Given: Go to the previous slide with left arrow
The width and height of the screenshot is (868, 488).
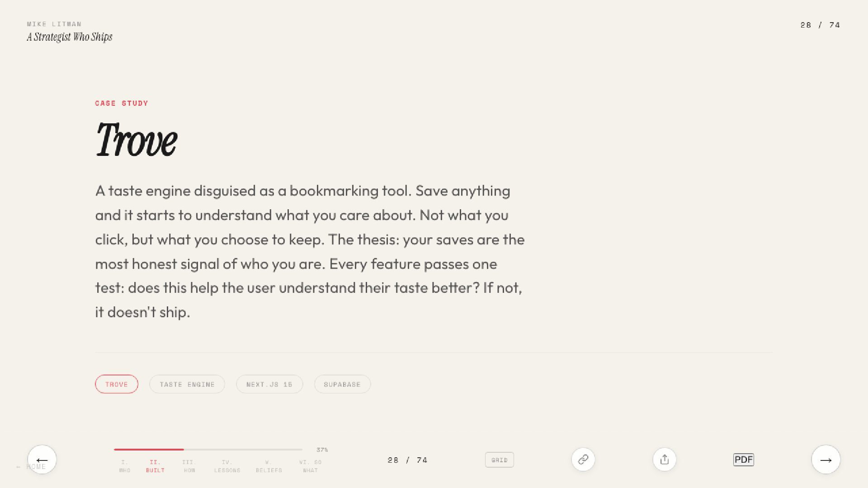Looking at the screenshot, I should [42, 460].
